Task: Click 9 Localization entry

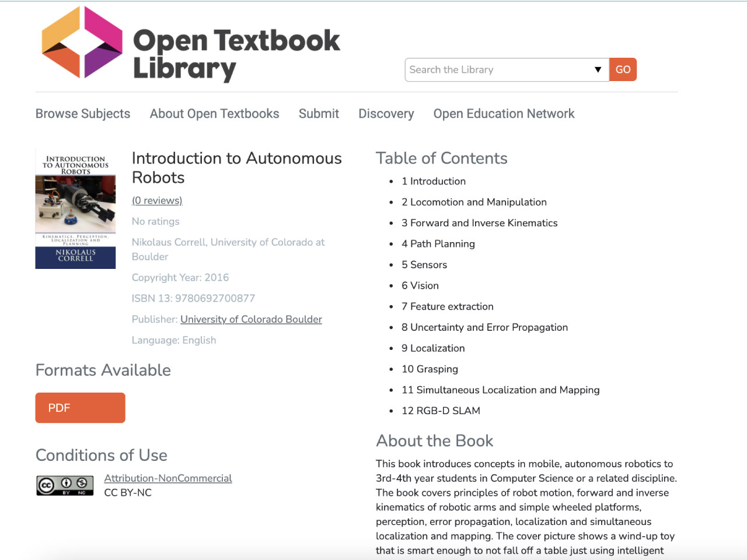Action: pos(433,348)
